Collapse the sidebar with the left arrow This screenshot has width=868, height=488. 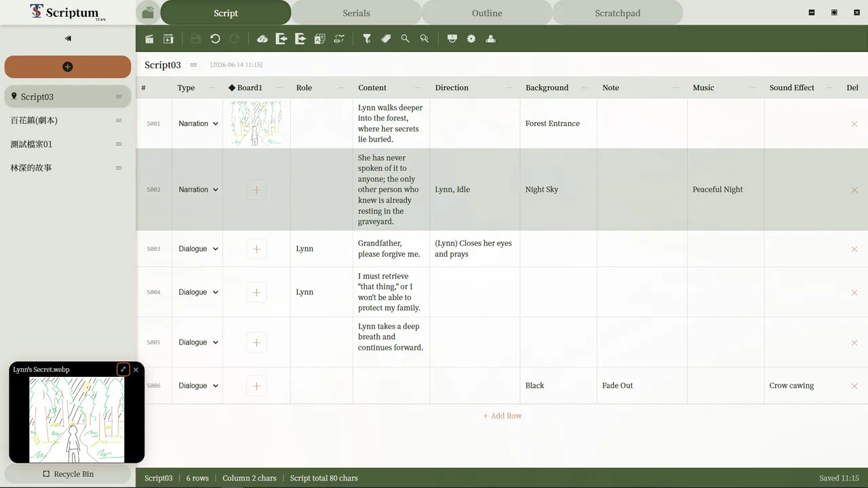coord(68,39)
